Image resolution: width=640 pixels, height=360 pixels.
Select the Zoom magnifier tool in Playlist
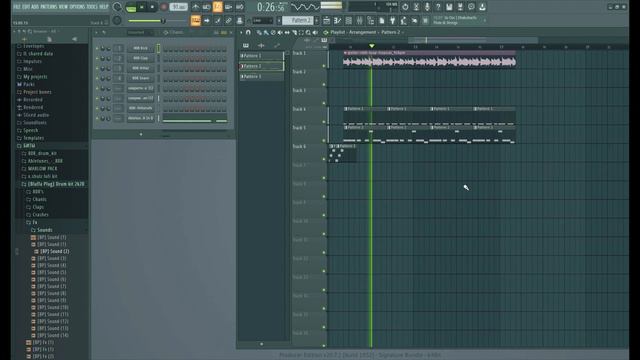coord(308,33)
